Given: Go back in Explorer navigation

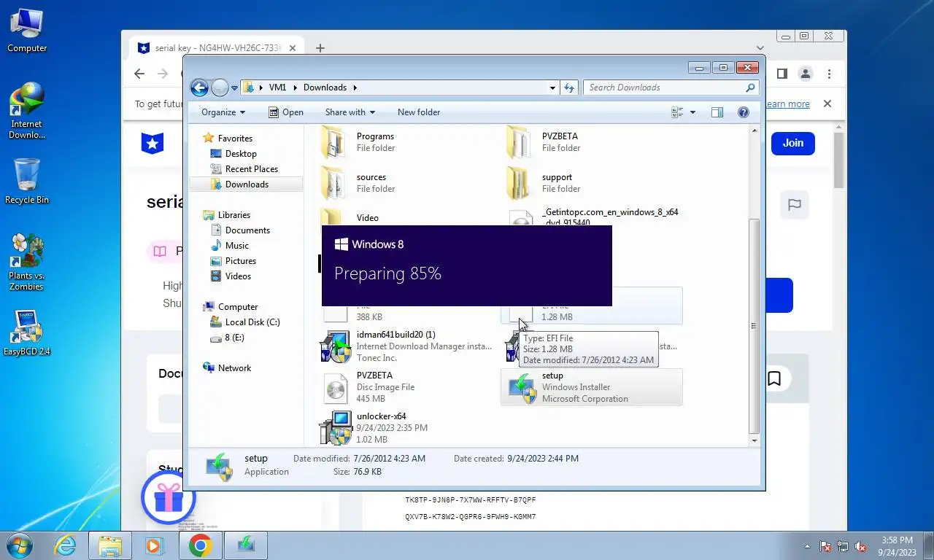Looking at the screenshot, I should coord(199,87).
